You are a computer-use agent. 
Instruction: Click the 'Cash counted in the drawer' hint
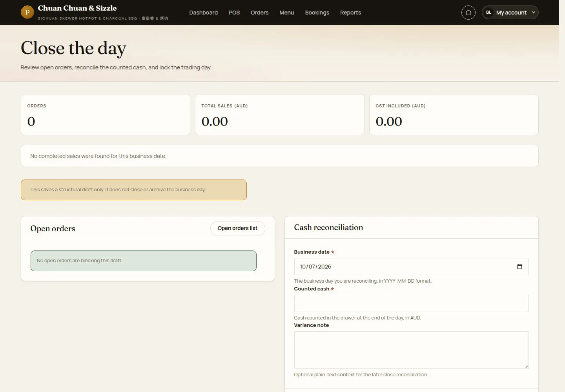(x=357, y=318)
